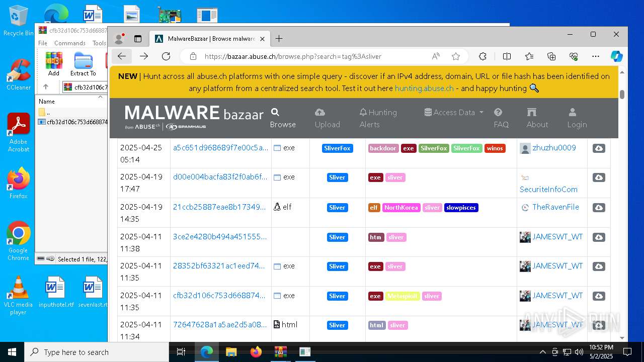Screen dimensions: 644x362
Task: Open Edge tab actions menu icon
Action: [x=138, y=39]
